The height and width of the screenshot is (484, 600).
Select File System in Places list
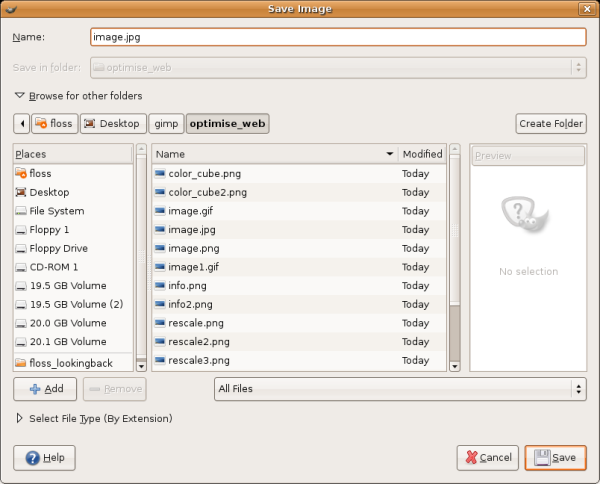point(56,211)
